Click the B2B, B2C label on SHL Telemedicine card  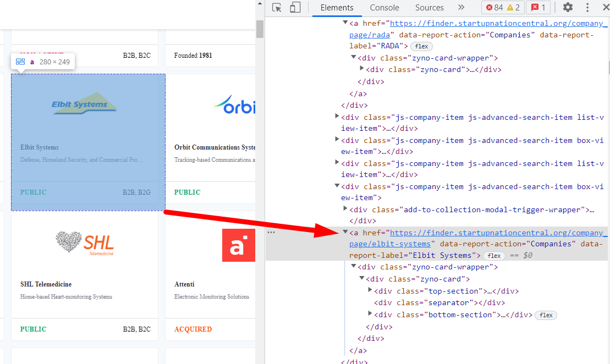[x=136, y=329]
